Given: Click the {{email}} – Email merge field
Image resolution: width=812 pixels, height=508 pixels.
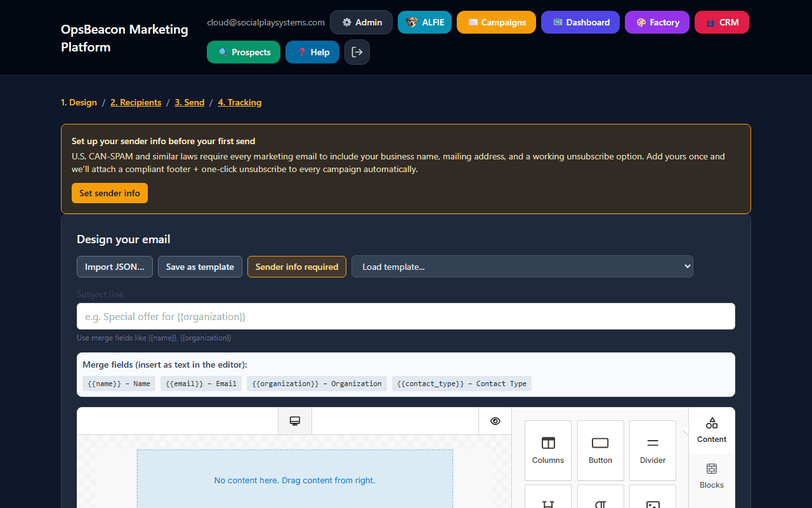Looking at the screenshot, I should point(201,384).
